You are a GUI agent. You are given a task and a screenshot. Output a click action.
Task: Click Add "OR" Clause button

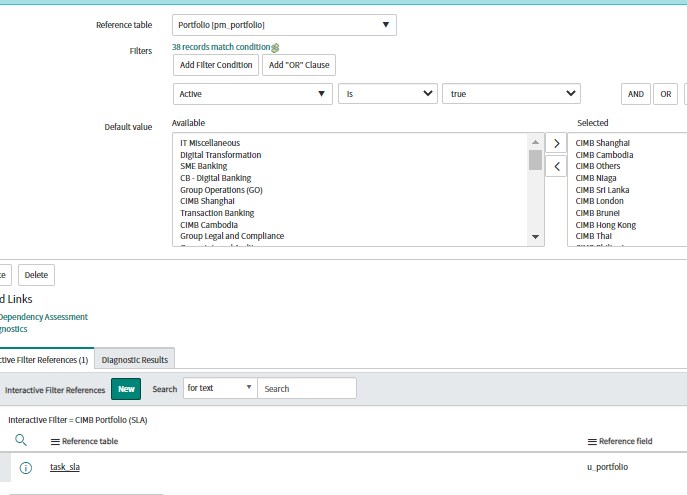pyautogui.click(x=299, y=65)
